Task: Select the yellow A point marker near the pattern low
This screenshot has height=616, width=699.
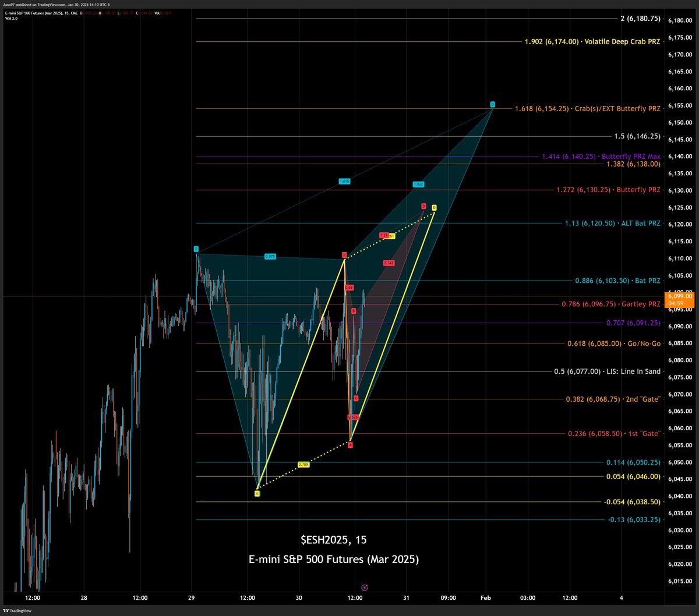Action: coord(256,493)
